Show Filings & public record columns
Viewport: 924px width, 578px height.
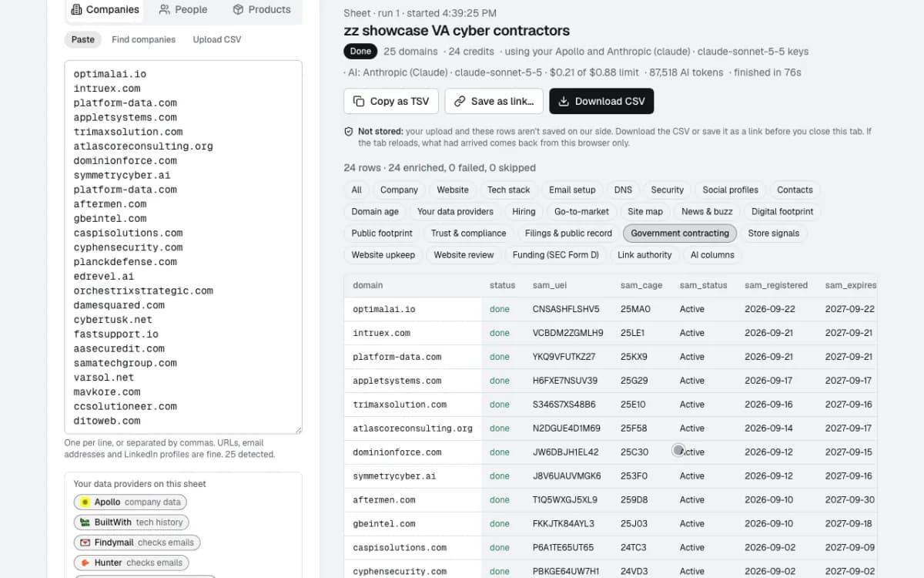pyautogui.click(x=568, y=233)
